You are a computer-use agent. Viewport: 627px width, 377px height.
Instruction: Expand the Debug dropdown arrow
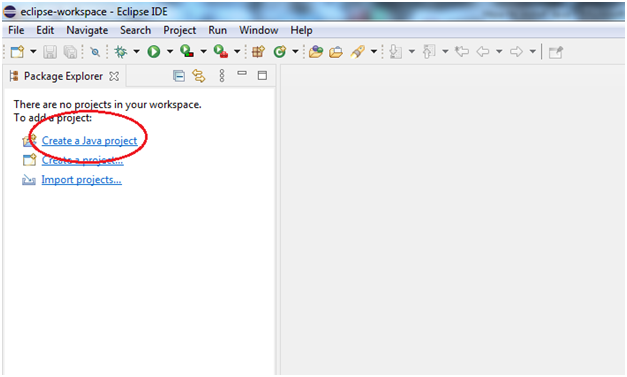point(136,52)
